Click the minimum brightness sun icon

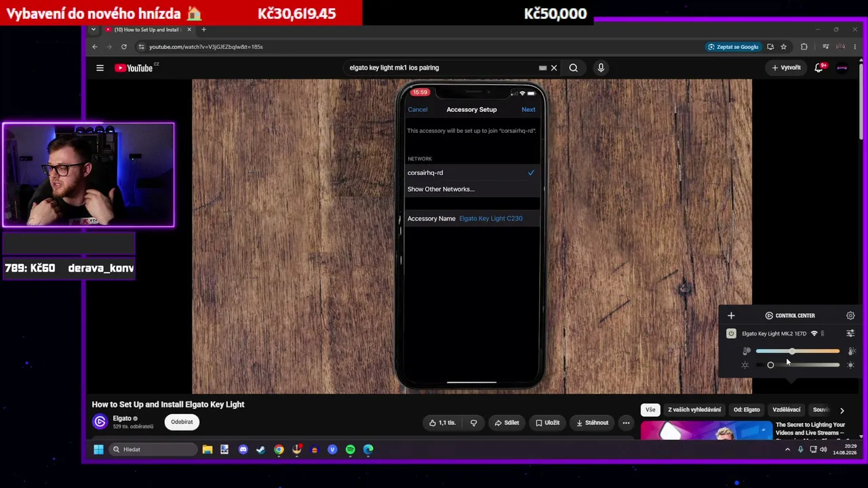click(745, 365)
